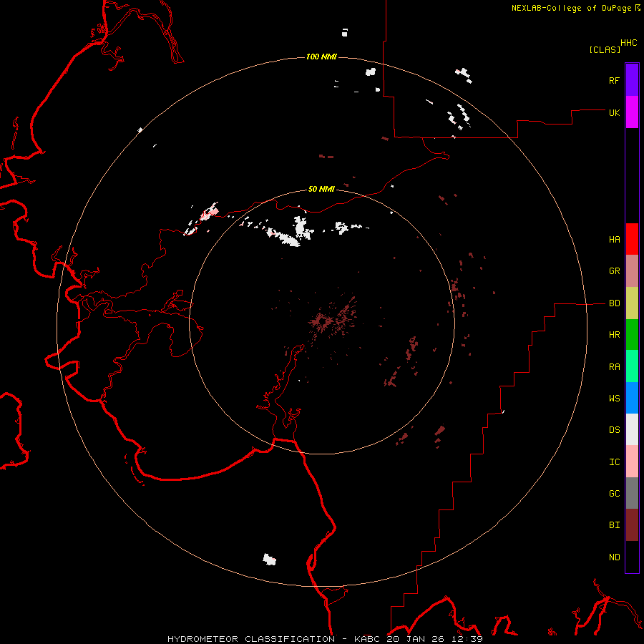
Task: Click the IC light pink swatch
Action: [632, 462]
